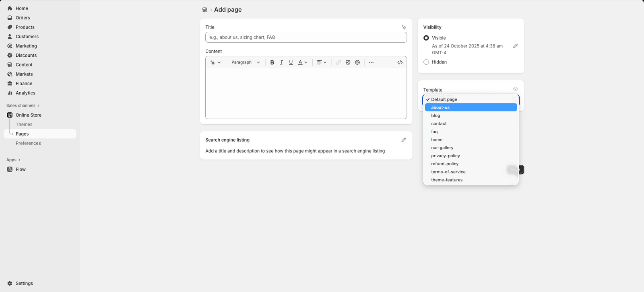644x292 pixels.
Task: Apply italic formatting in the toolbar
Action: pos(281,62)
